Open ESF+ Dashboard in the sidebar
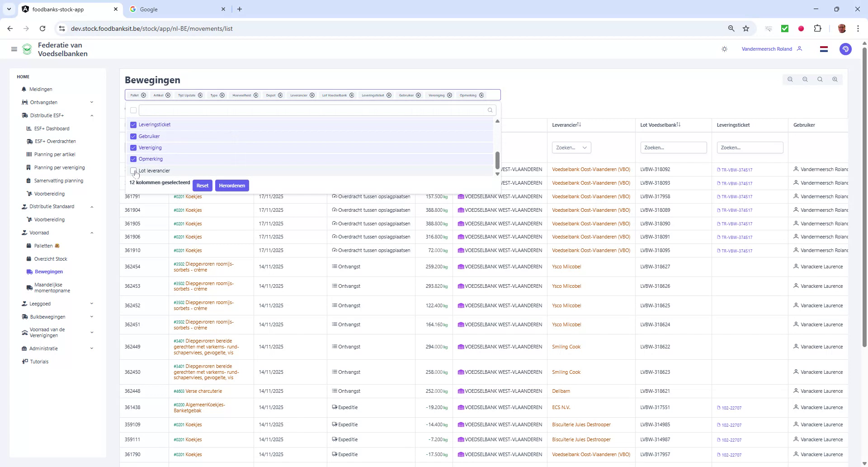This screenshot has height=467, width=868. (x=52, y=129)
